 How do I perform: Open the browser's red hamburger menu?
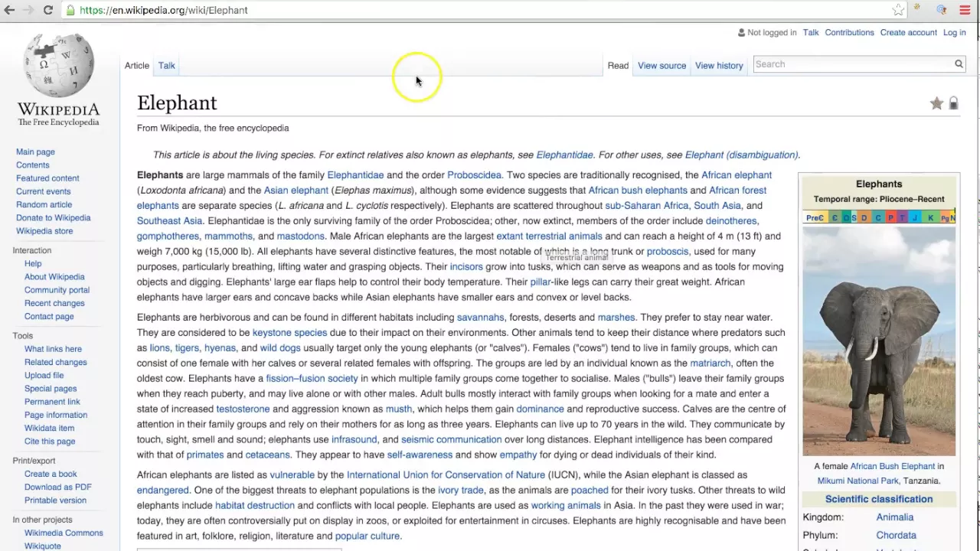(965, 10)
